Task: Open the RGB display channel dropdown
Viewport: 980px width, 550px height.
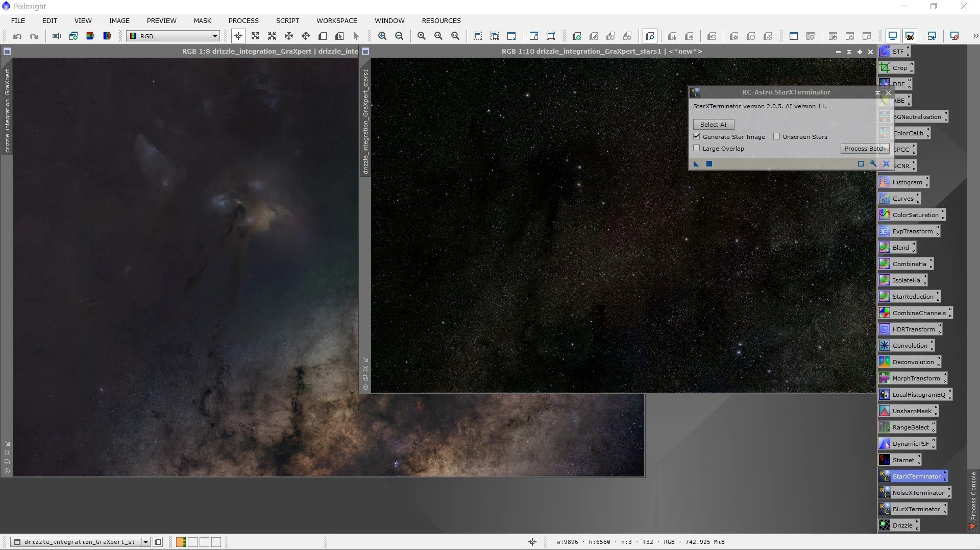Action: (173, 36)
